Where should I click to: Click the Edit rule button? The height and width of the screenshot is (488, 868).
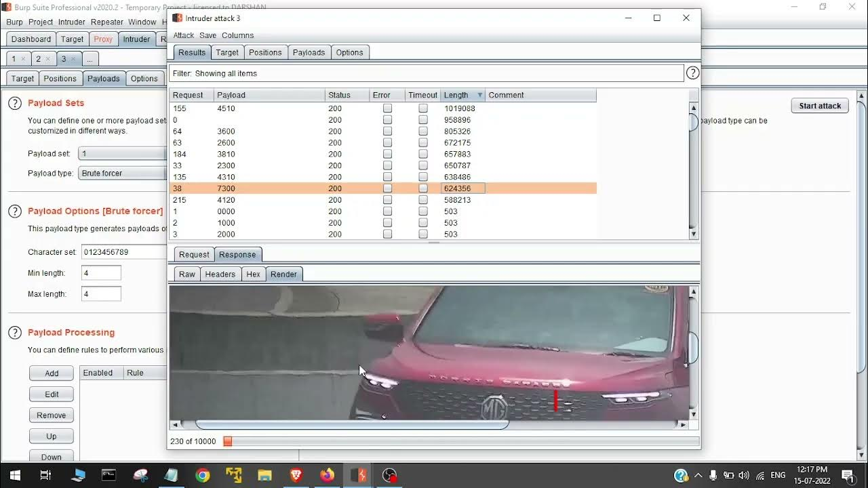(x=52, y=394)
